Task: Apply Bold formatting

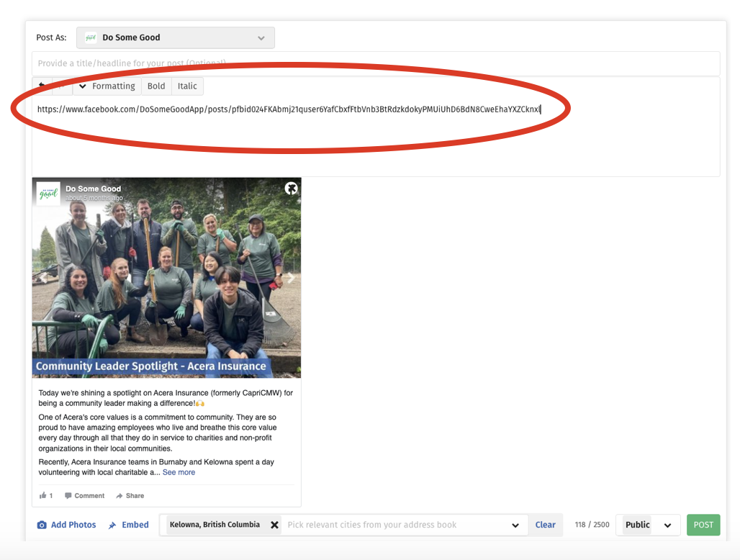Action: pos(156,86)
